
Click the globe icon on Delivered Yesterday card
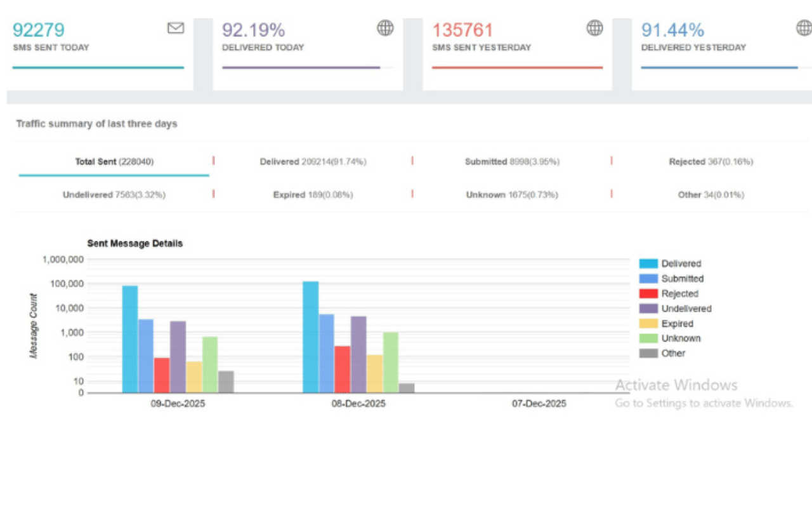click(x=804, y=27)
